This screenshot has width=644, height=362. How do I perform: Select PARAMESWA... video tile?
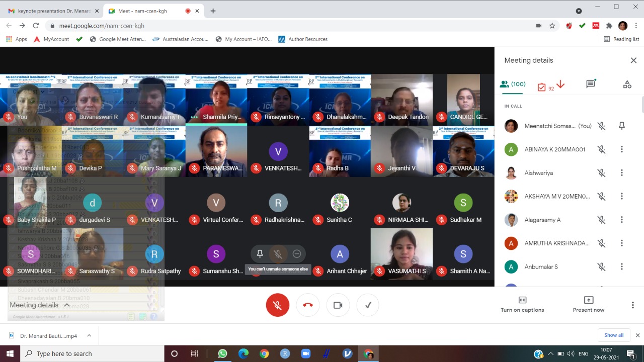[x=216, y=151]
